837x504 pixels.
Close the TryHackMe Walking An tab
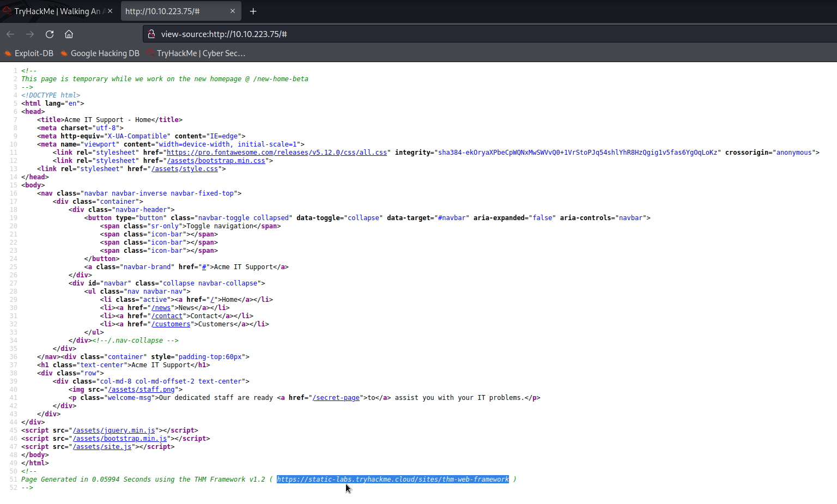pos(110,11)
